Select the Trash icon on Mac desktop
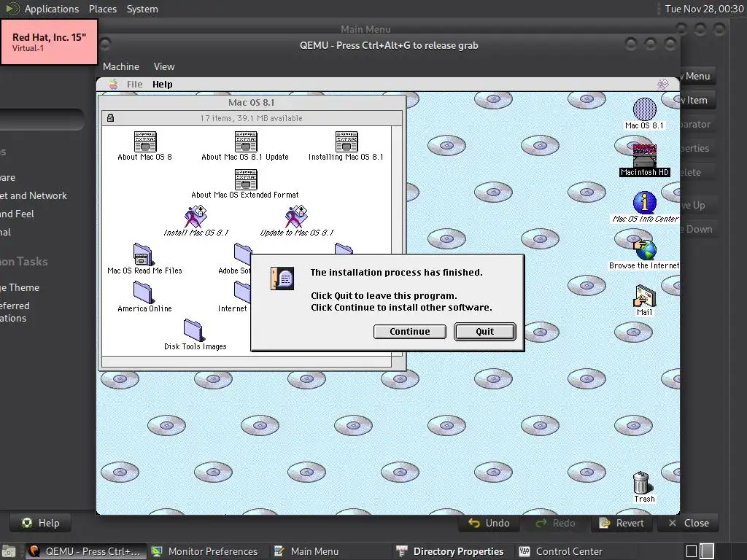Screen dimensions: 747x560 click(642, 483)
